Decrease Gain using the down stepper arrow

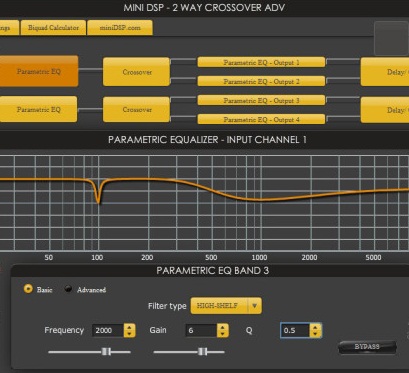click(x=222, y=334)
